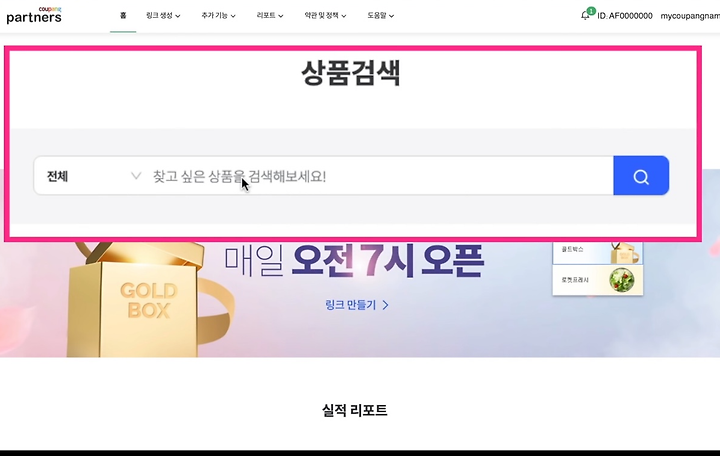The height and width of the screenshot is (456, 720).
Task: Click the chevron next to 링크 만들기
Action: (385, 305)
